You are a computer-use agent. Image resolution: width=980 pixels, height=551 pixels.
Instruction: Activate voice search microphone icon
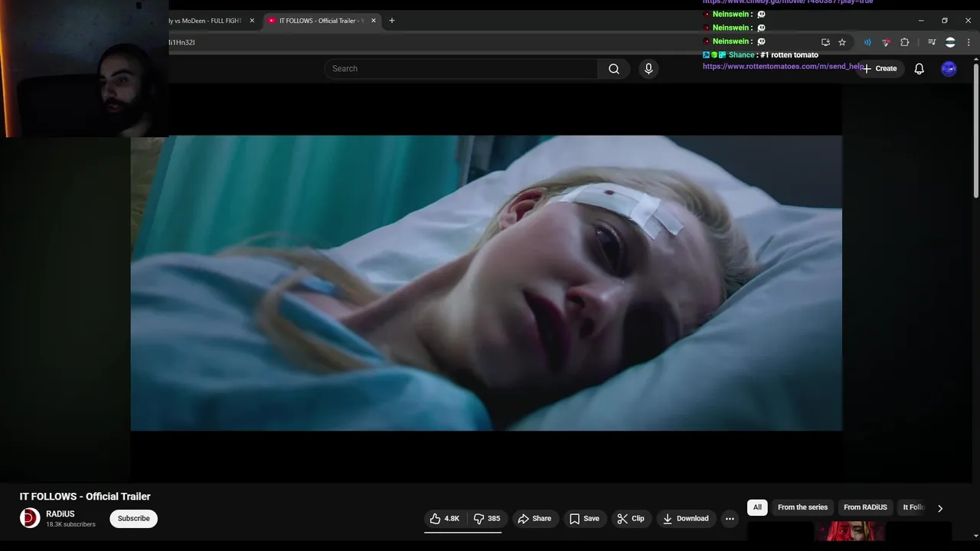648,69
